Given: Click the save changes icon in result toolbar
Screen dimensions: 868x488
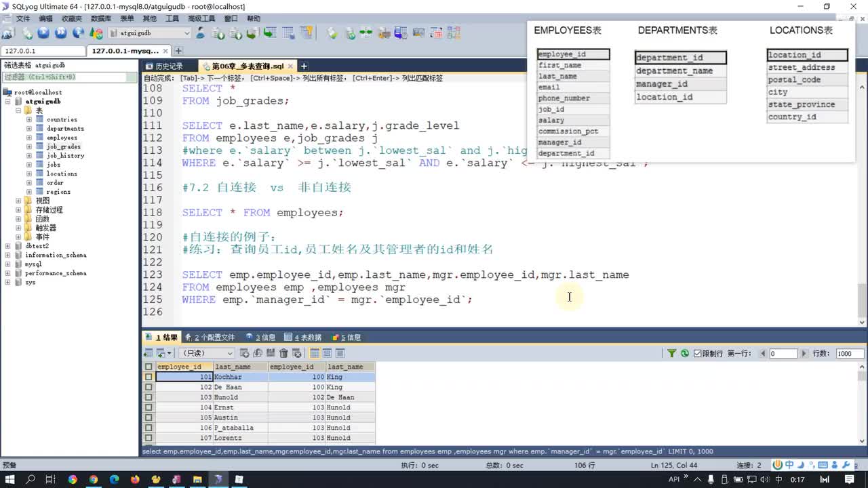Looking at the screenshot, I should (270, 353).
